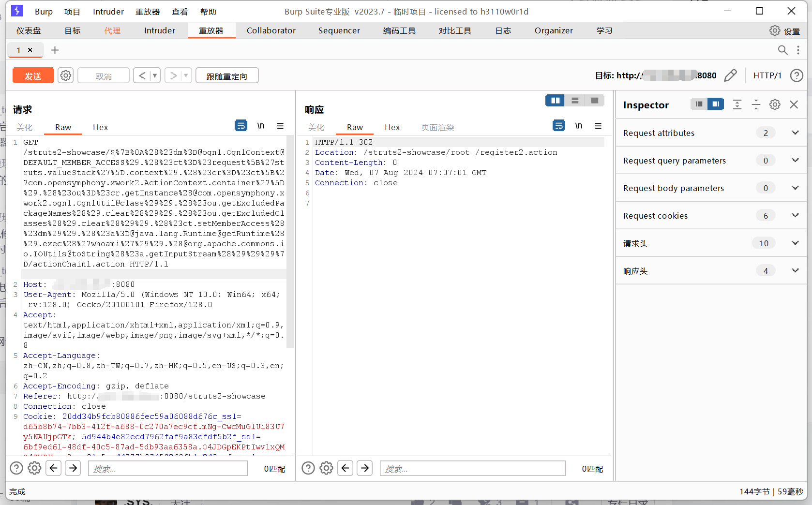The image size is (812, 505).
Task: Select side-by-side request/response layout
Action: [555, 101]
